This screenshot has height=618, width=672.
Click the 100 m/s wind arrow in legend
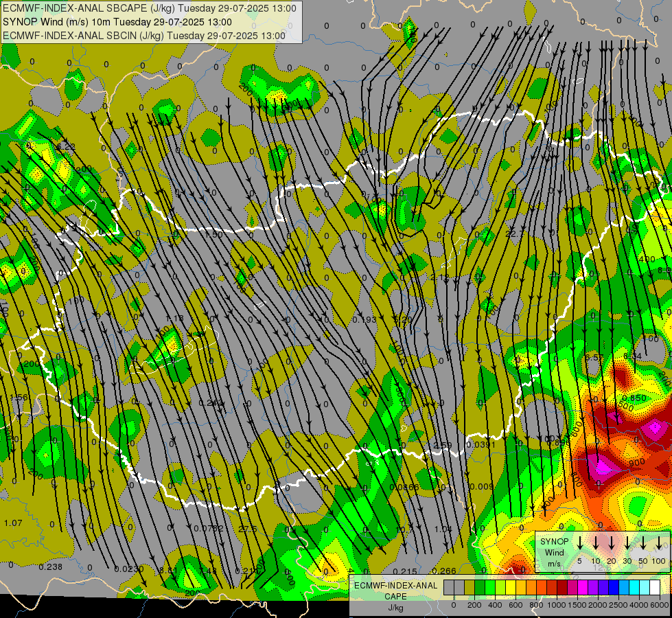[659, 542]
